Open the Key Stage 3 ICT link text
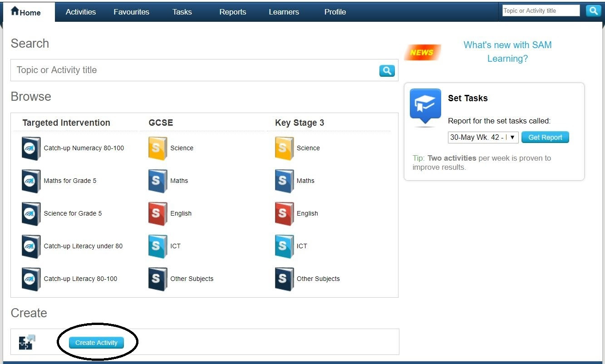This screenshot has width=605, height=364. coord(302,246)
